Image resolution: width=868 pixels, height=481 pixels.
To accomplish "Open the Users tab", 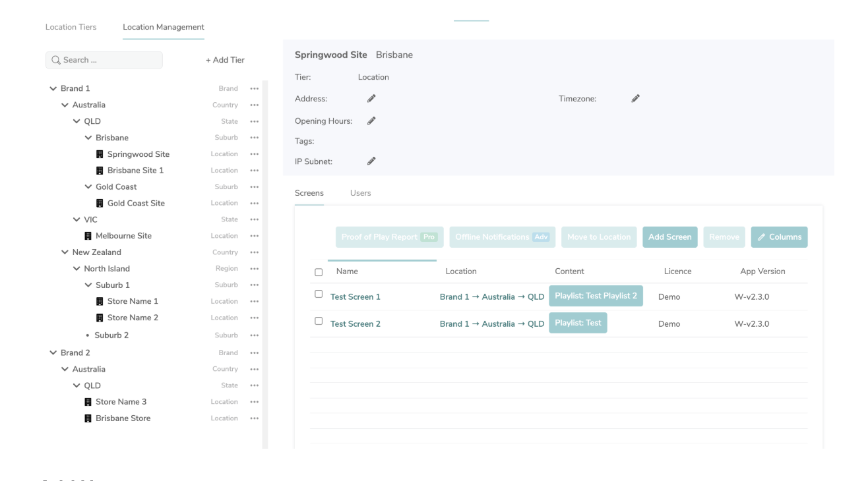I will 360,193.
